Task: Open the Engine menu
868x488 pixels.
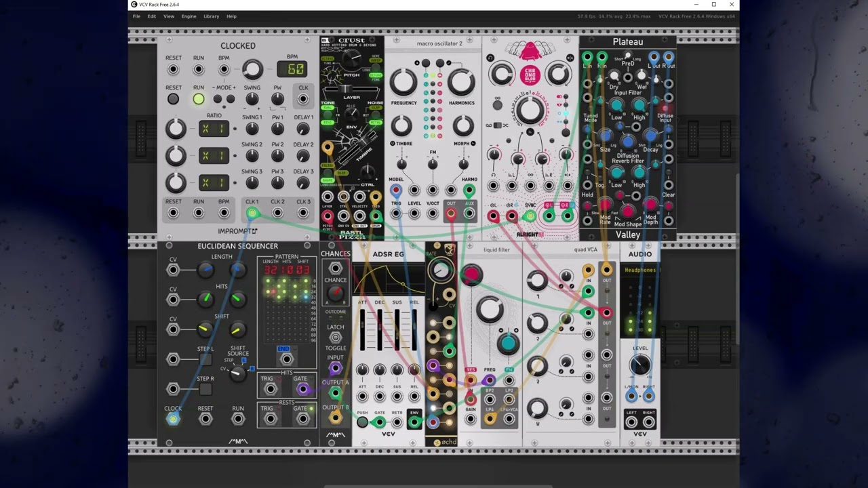Action: [189, 16]
